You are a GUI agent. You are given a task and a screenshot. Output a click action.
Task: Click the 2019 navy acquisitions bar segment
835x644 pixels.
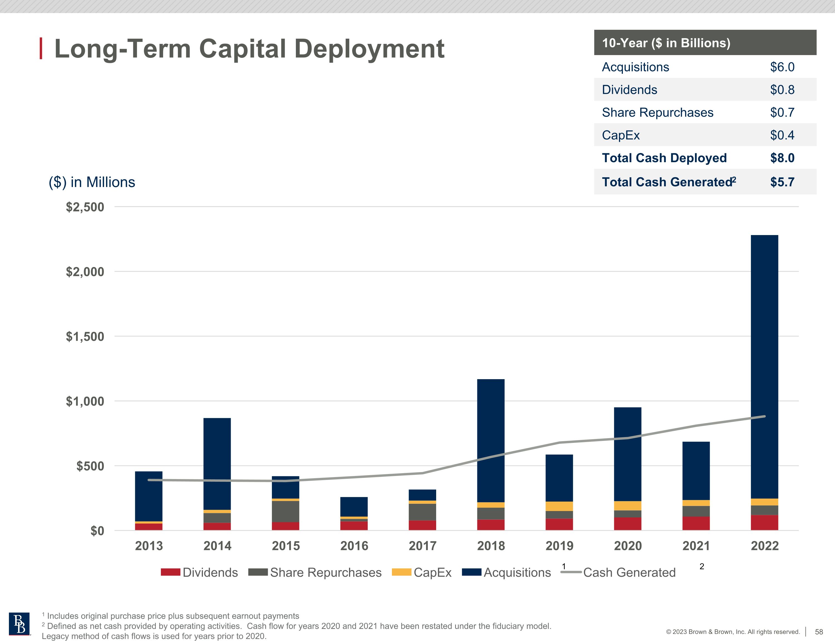559,478
